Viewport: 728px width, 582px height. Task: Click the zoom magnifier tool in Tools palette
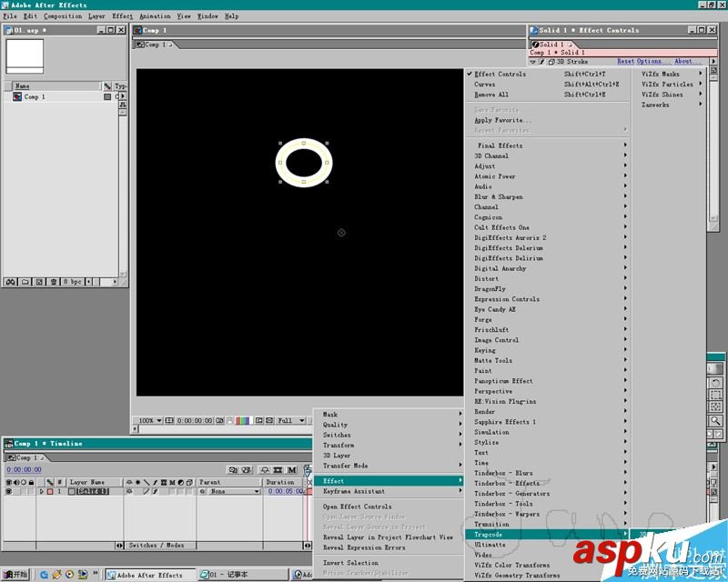tap(715, 420)
